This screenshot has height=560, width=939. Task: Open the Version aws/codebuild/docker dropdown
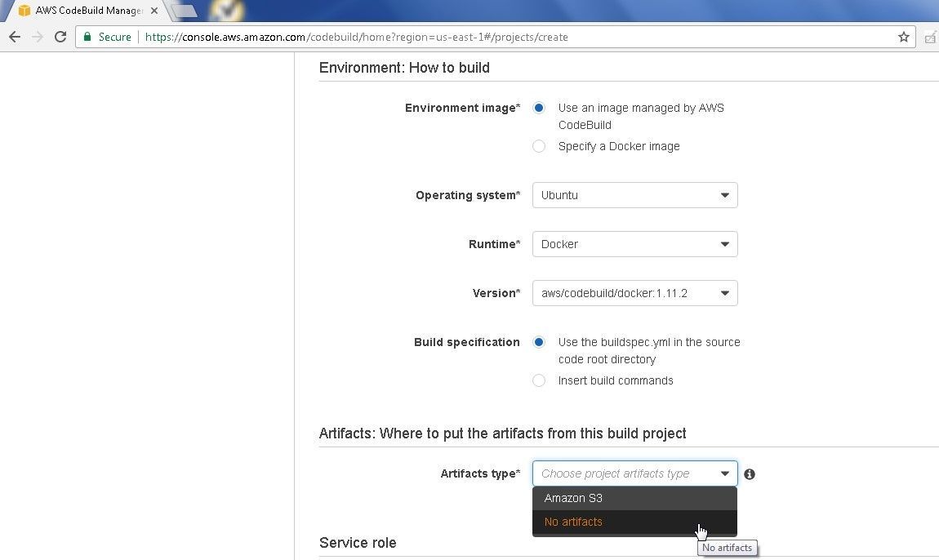click(634, 294)
